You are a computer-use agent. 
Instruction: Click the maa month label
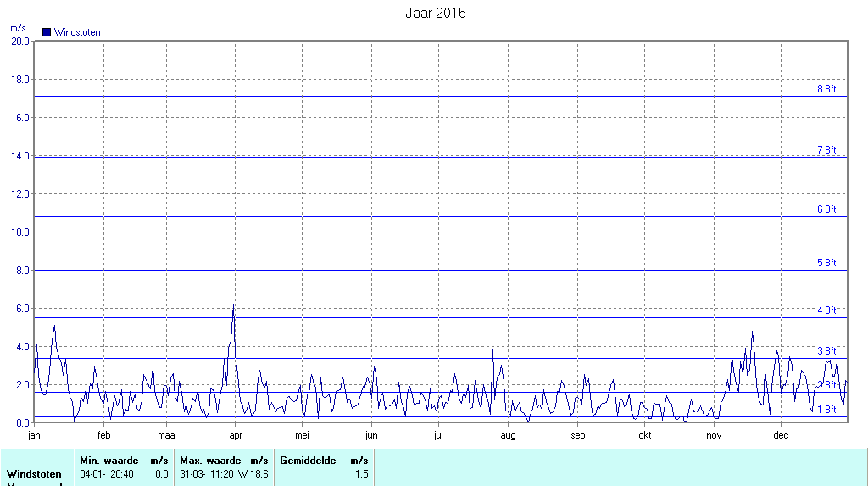(x=166, y=435)
